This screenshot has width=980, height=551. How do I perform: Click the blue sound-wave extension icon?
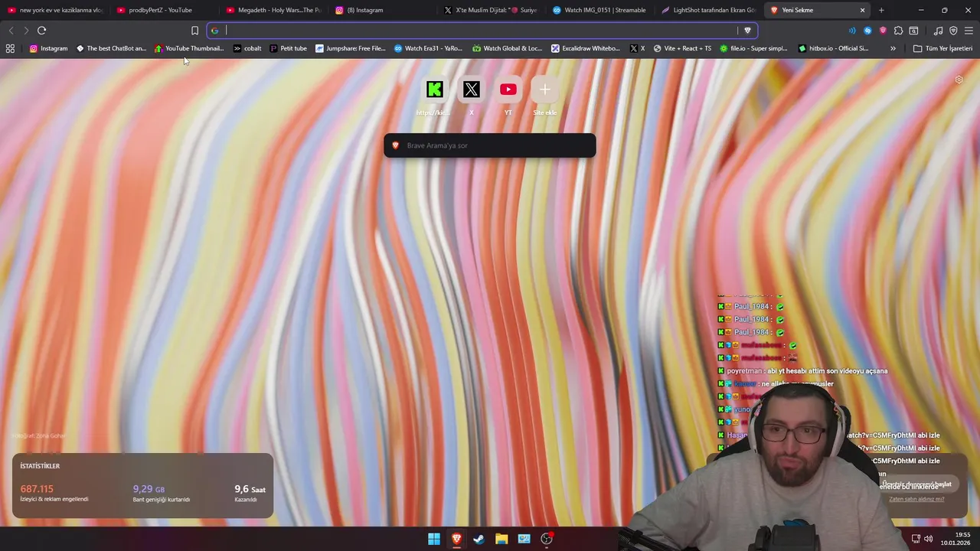852,31
